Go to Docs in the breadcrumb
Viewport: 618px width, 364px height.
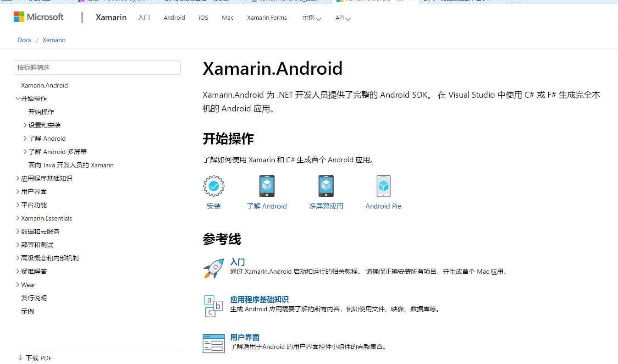click(24, 40)
